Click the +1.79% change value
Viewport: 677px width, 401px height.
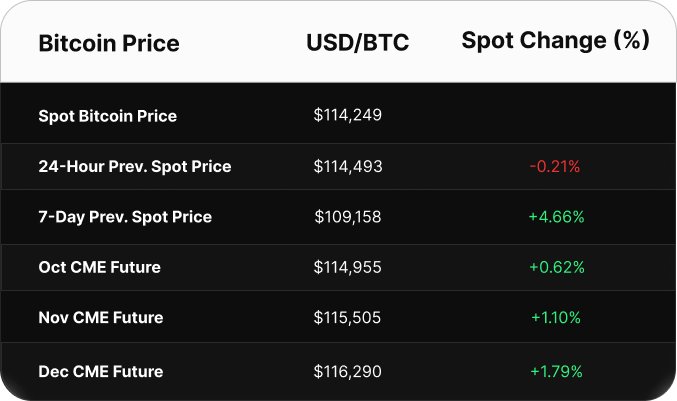(x=557, y=371)
